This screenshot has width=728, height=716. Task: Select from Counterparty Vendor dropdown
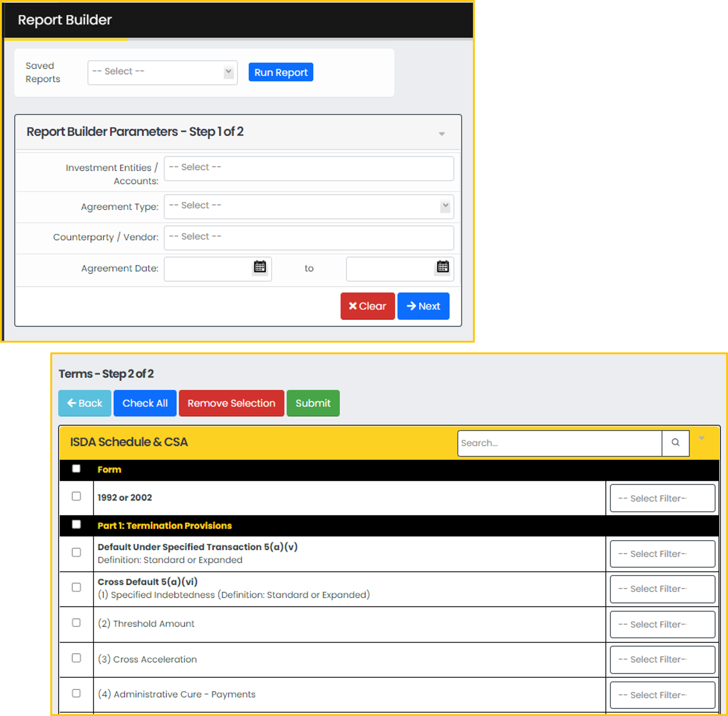(x=309, y=237)
